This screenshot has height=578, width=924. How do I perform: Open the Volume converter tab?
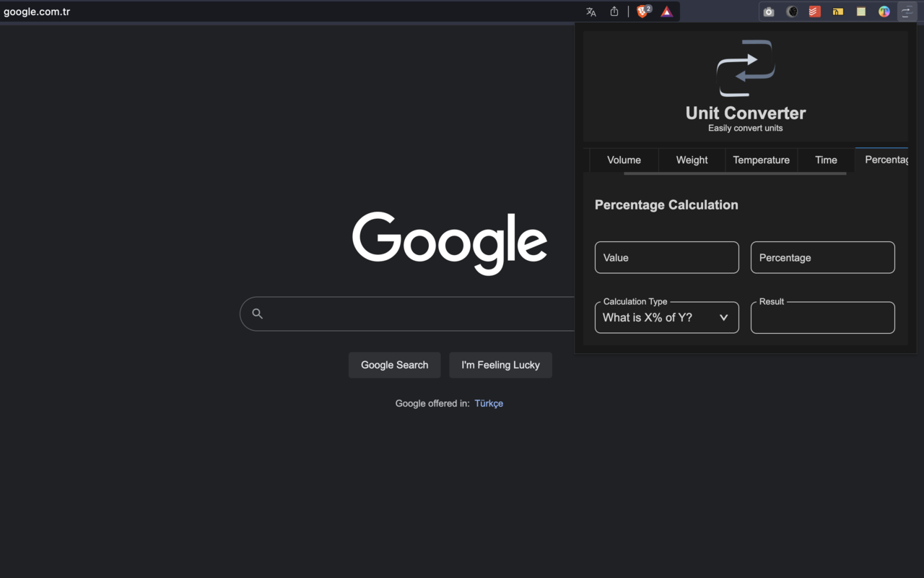[x=624, y=160]
